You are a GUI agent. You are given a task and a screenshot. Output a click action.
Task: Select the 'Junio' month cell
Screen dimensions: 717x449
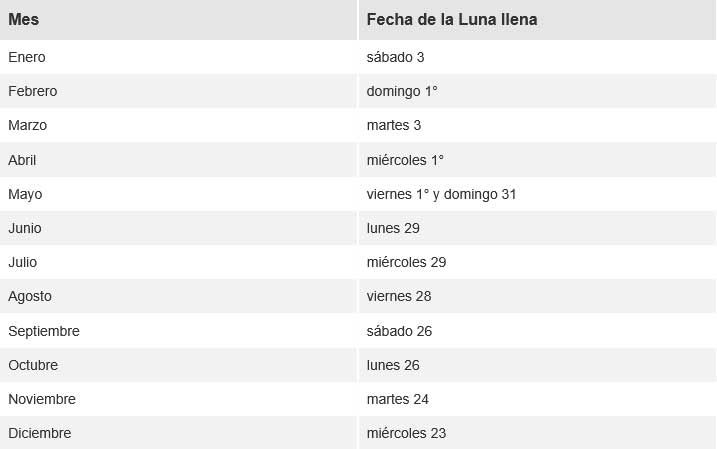pyautogui.click(x=25, y=228)
